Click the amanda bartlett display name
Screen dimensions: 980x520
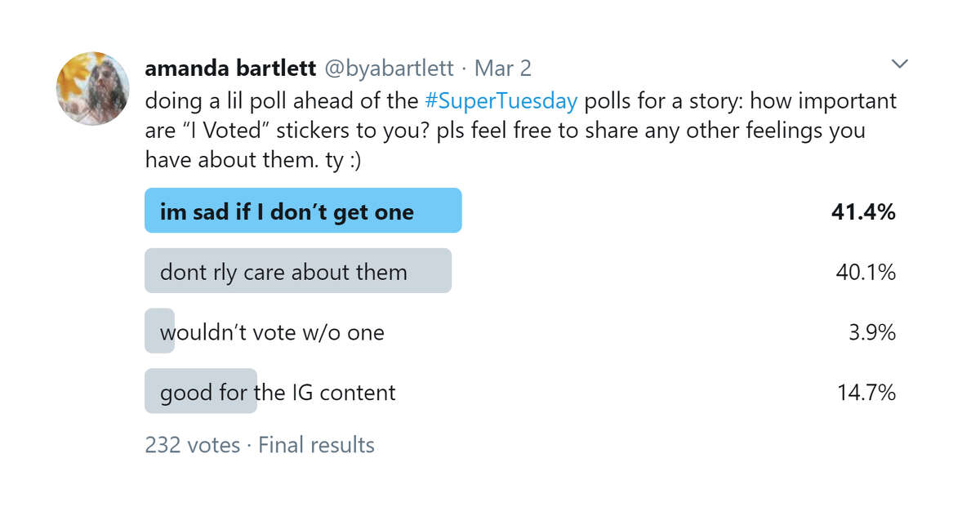231,69
